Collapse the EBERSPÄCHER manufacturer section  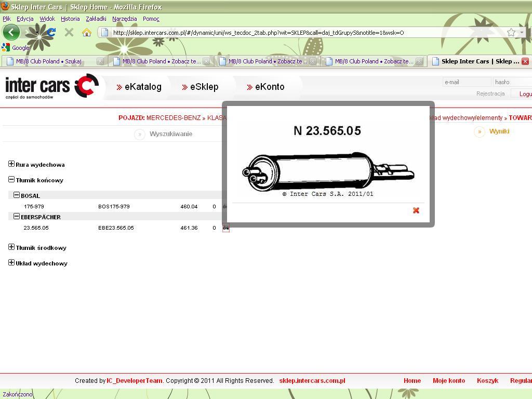(x=17, y=216)
